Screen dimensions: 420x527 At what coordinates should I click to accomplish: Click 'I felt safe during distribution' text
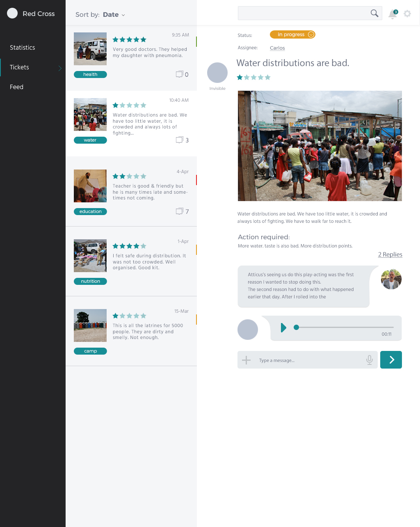click(x=149, y=261)
